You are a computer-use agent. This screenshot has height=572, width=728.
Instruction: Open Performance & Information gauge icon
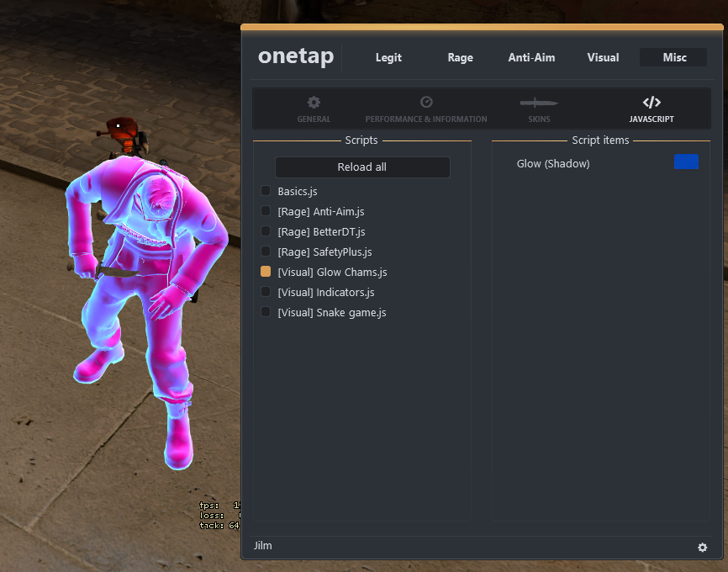tap(426, 102)
